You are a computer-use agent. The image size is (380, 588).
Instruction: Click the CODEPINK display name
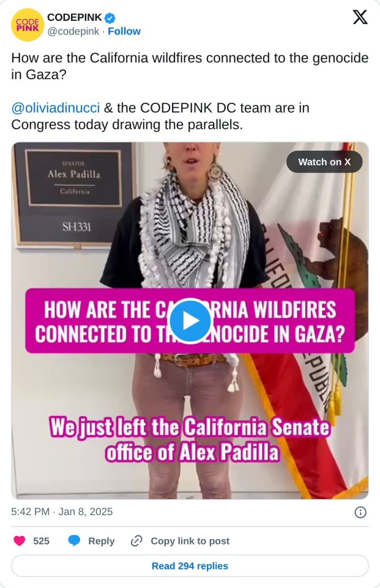click(x=75, y=18)
